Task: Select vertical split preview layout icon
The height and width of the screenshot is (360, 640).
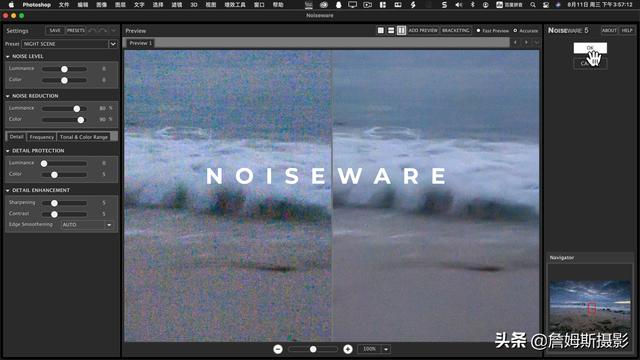Action: point(401,31)
